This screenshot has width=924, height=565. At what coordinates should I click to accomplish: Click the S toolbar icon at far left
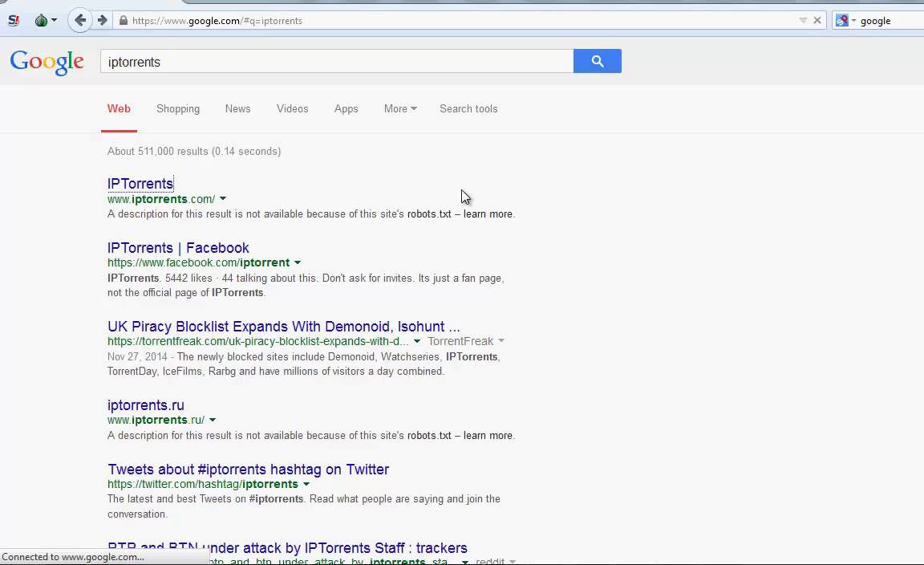click(14, 21)
